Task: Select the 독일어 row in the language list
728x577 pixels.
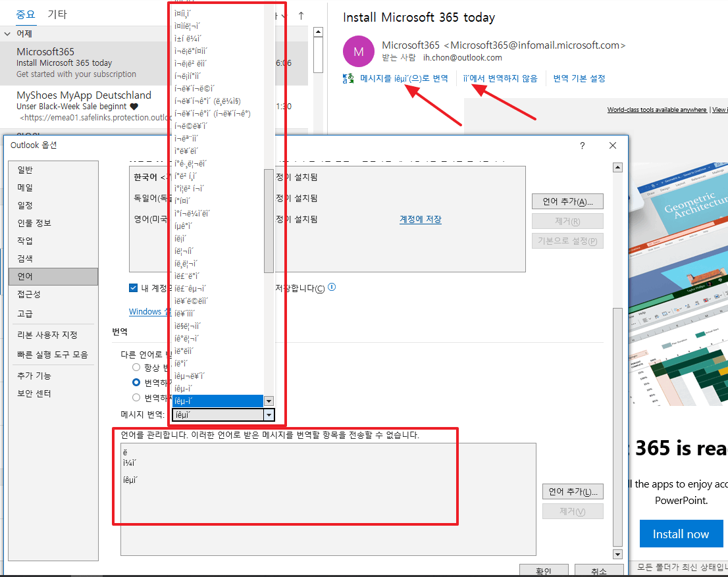Action: point(327,198)
